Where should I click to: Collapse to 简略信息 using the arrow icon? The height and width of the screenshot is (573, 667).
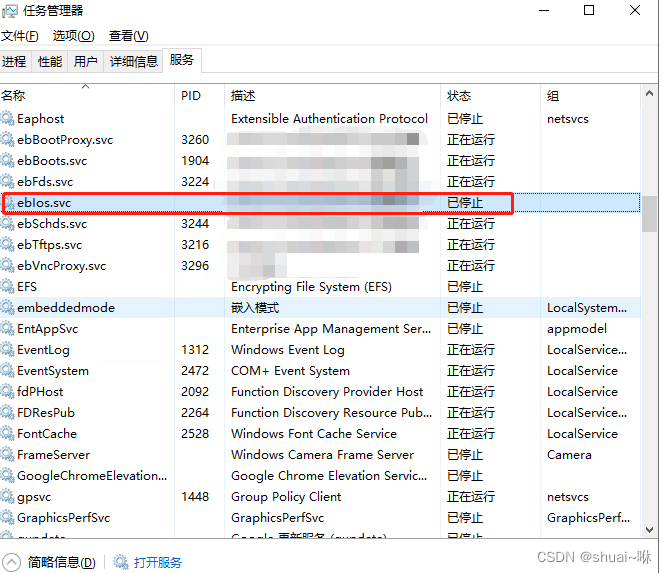tap(11, 562)
